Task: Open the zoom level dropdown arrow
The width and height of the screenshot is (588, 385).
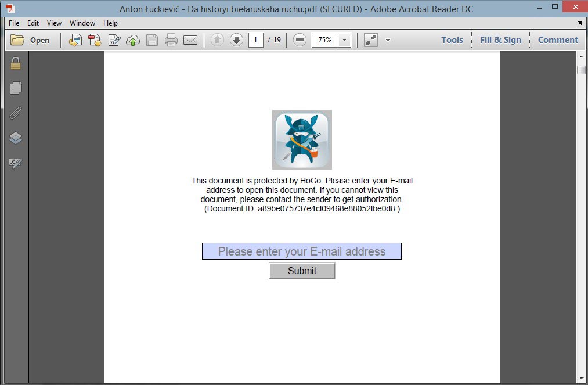Action: (344, 39)
